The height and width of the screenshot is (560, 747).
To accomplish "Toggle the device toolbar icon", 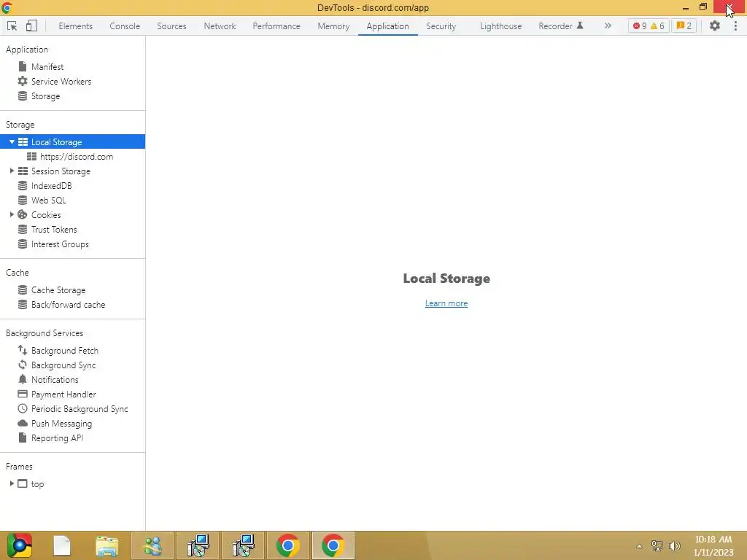I will (x=31, y=26).
